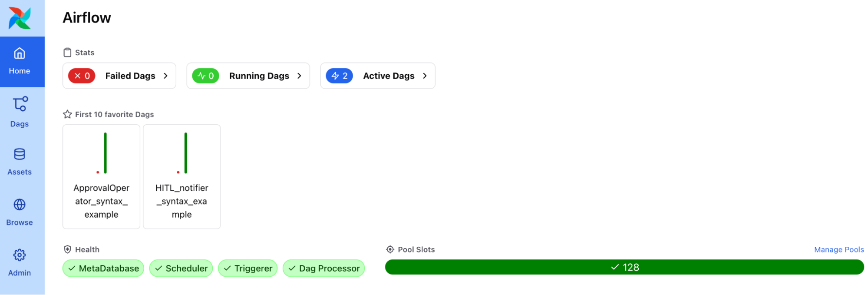Expand Running Dags with its chevron
This screenshot has width=868, height=295.
click(x=300, y=76)
